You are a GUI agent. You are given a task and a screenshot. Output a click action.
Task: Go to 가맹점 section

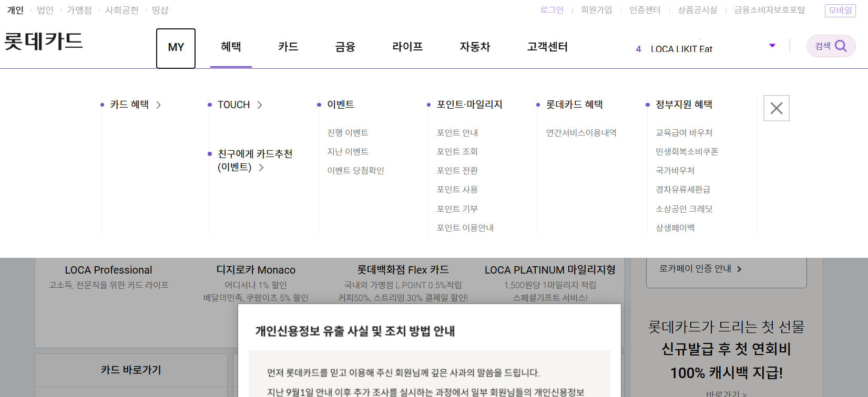pos(79,10)
